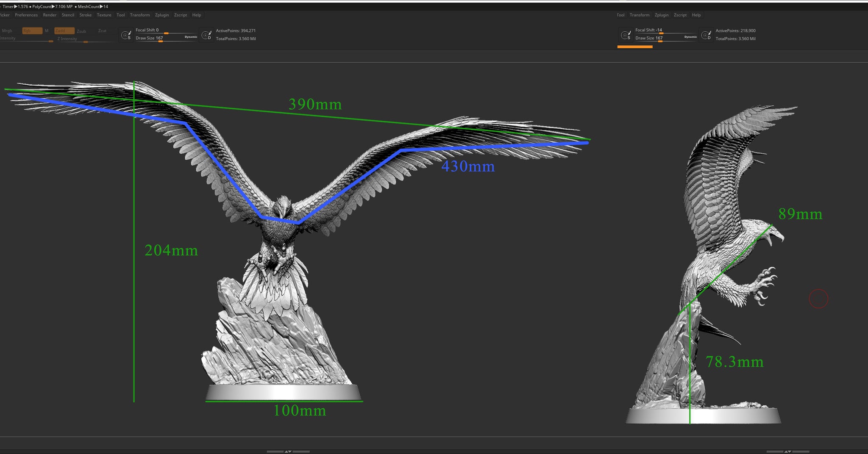The width and height of the screenshot is (868, 454).
Task: Click the left S brush size icon
Action: 126,36
